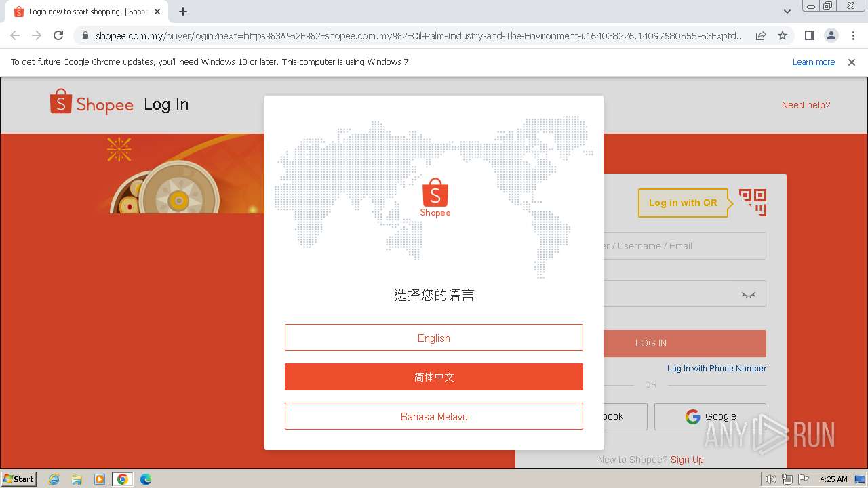Launch Internet Explorer from taskbar
The image size is (868, 488).
coord(54,479)
